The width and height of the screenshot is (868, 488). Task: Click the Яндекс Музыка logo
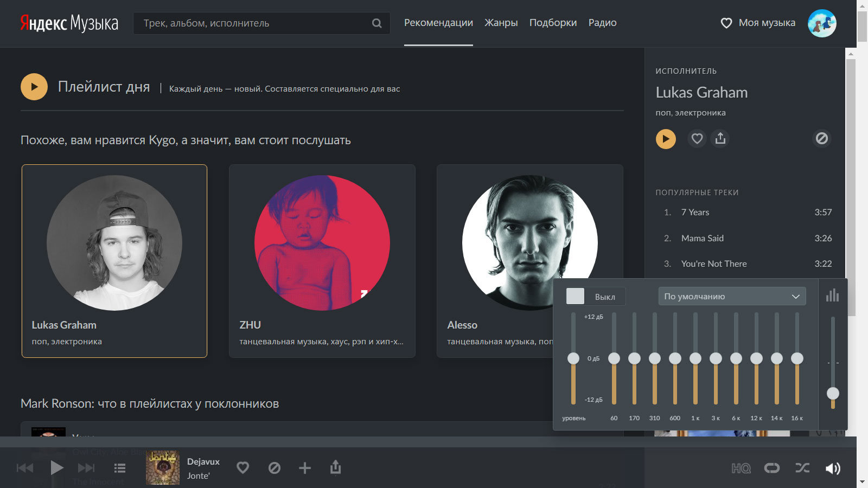pos(69,23)
